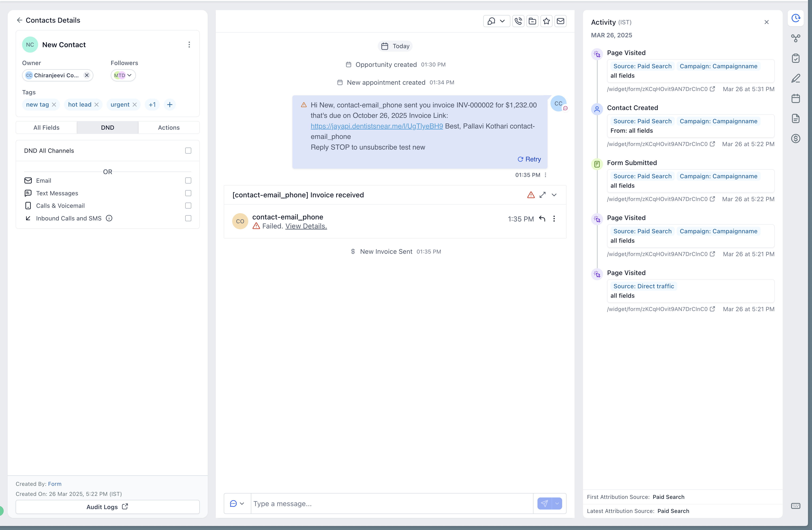Viewport: 812px width, 530px height.
Task: Check the Email DND checkbox
Action: (x=188, y=180)
